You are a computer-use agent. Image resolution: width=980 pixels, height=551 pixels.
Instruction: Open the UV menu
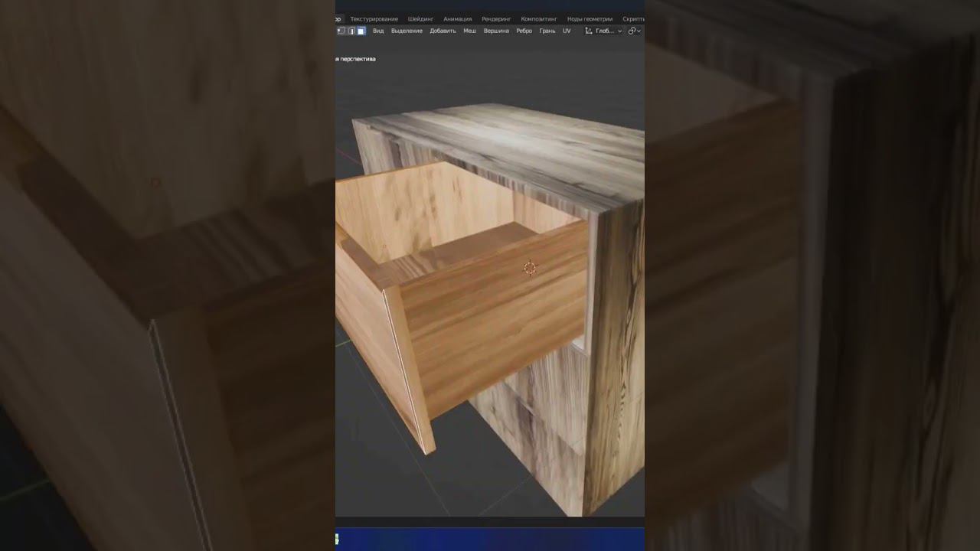click(x=567, y=31)
